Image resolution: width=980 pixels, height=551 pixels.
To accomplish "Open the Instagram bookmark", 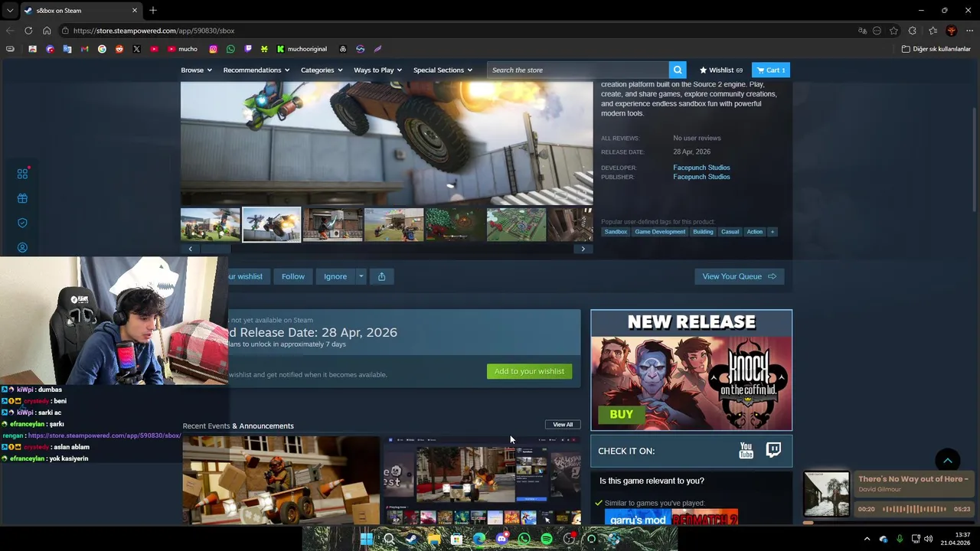I will [x=213, y=49].
